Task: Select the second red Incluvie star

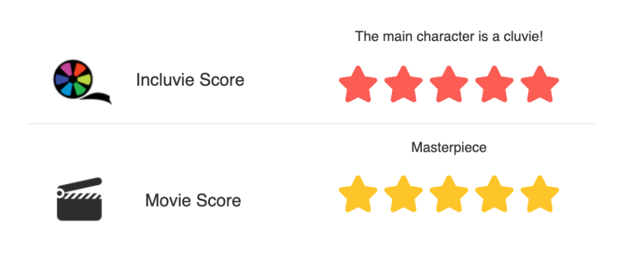Action: (403, 85)
